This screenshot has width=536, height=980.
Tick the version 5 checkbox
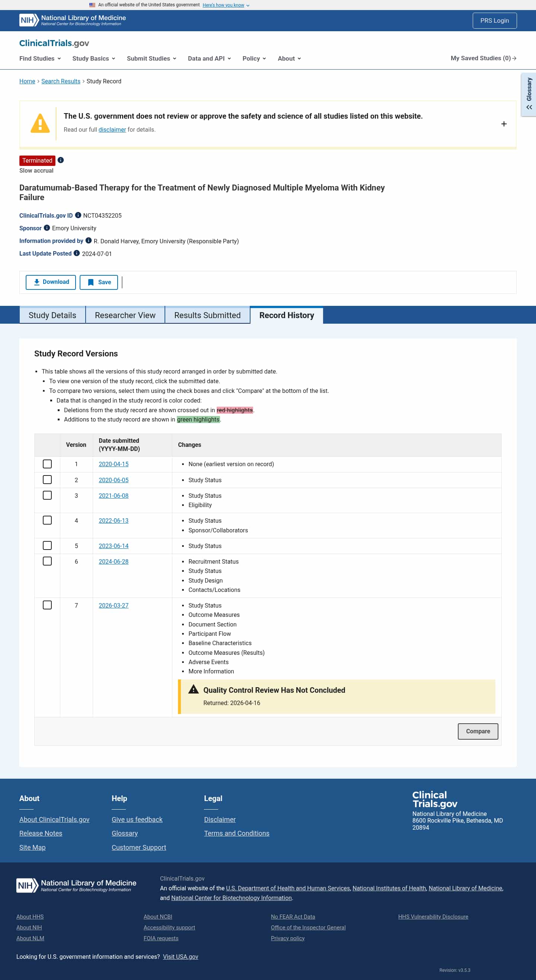coord(47,545)
